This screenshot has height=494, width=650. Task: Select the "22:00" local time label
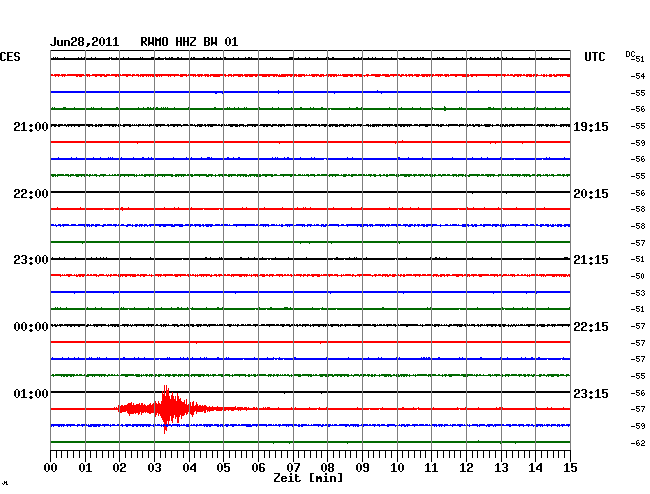tap(31, 194)
